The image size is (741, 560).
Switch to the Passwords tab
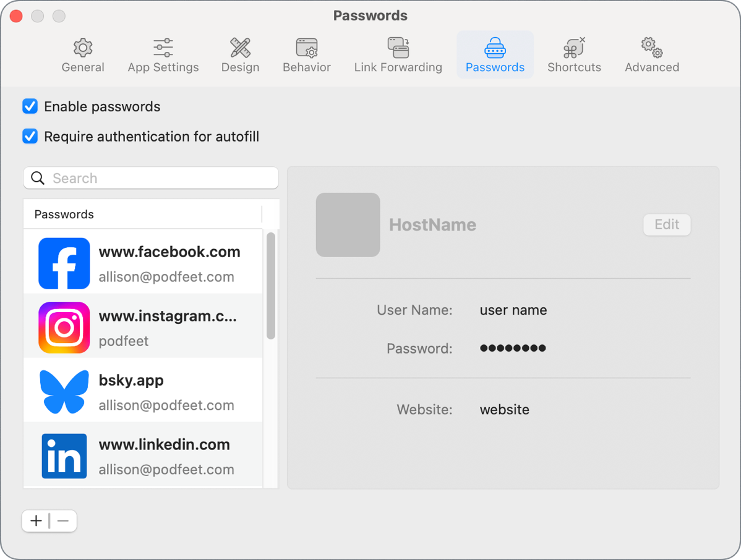[x=495, y=54]
